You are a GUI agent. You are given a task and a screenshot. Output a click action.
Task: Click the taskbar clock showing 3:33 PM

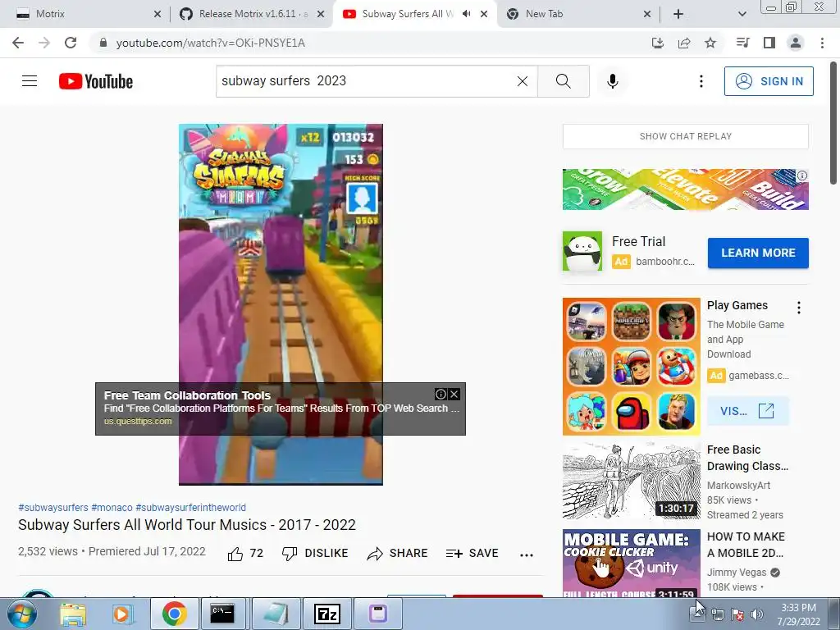[x=798, y=614]
